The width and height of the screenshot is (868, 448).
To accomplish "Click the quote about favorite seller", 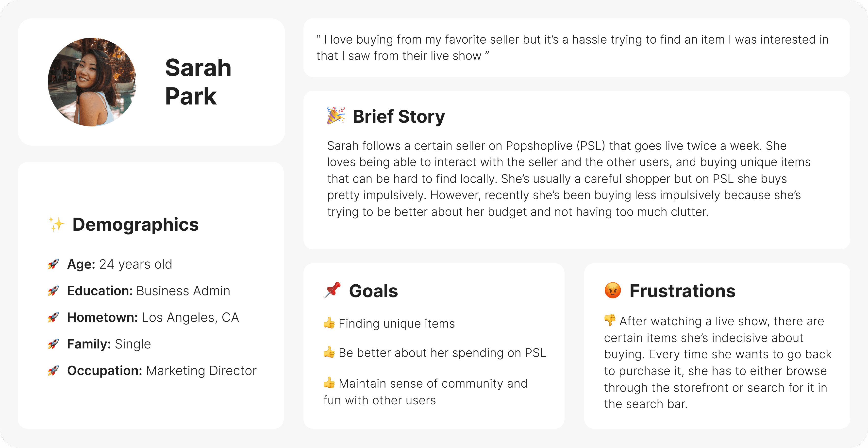I will pos(572,48).
